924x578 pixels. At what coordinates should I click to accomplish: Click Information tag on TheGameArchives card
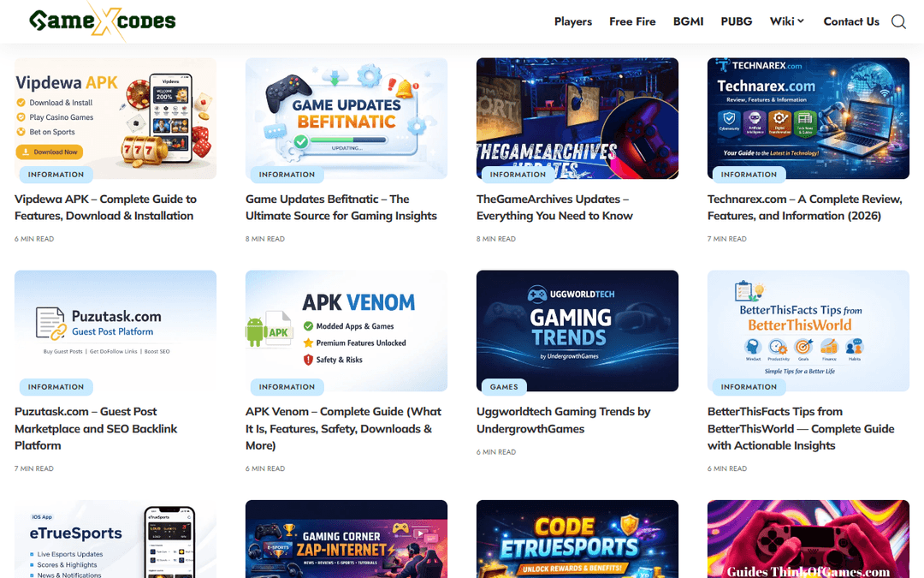(518, 175)
